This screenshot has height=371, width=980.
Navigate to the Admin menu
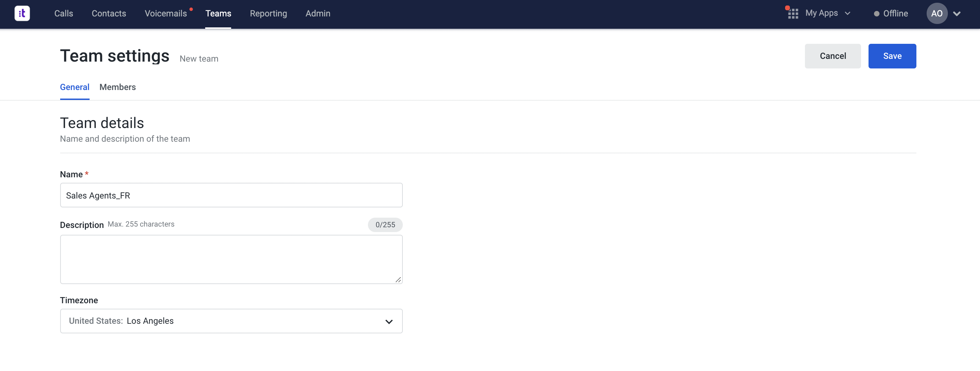(318, 13)
